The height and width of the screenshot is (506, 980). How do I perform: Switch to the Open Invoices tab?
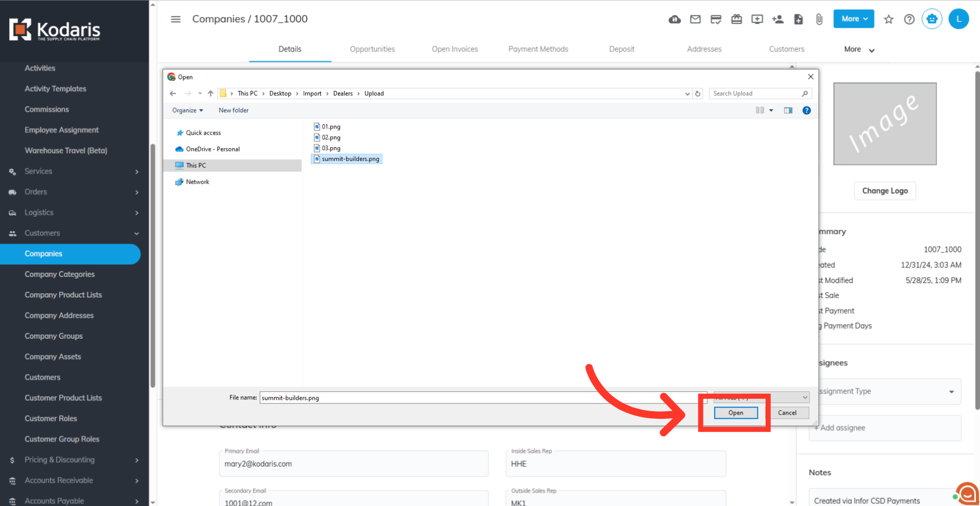(455, 49)
